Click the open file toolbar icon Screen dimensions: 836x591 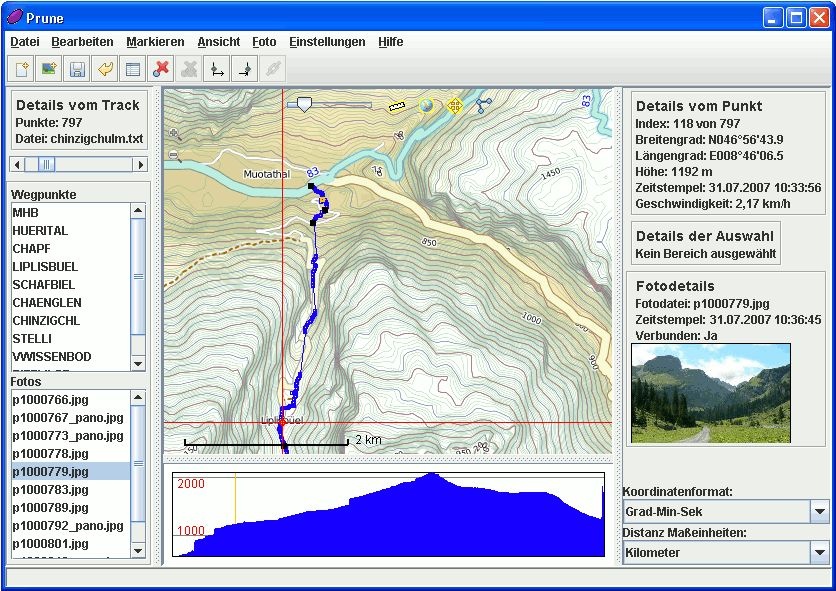pyautogui.click(x=22, y=69)
